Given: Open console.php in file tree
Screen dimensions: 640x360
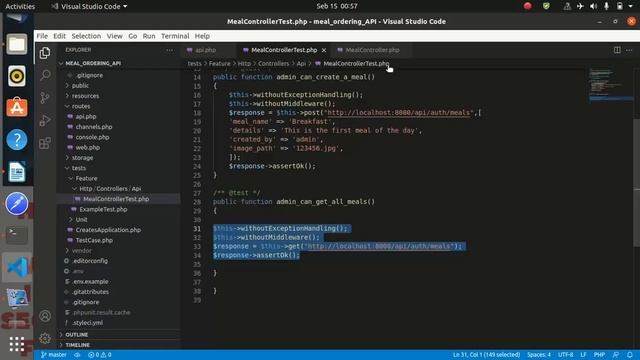Looking at the screenshot, I should pyautogui.click(x=92, y=137).
